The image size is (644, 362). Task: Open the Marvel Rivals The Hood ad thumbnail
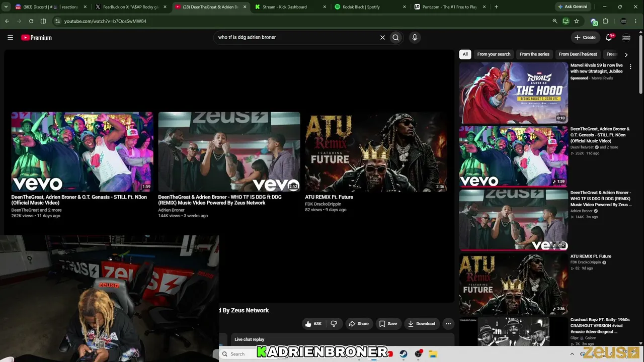(x=513, y=93)
